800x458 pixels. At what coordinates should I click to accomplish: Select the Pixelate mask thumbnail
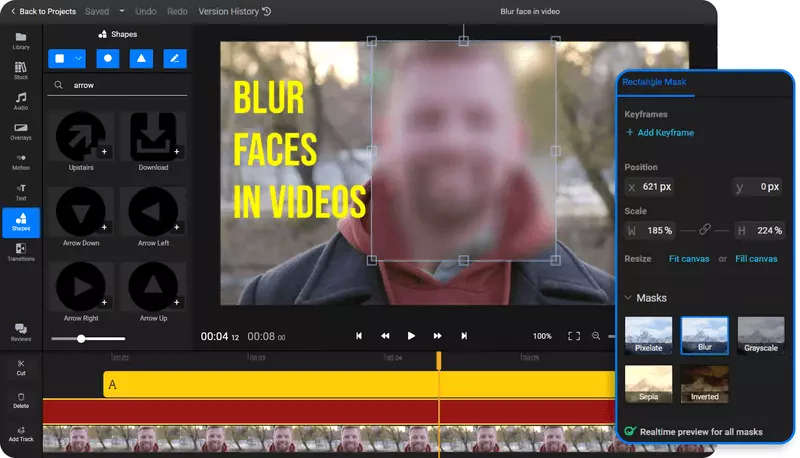coord(649,336)
